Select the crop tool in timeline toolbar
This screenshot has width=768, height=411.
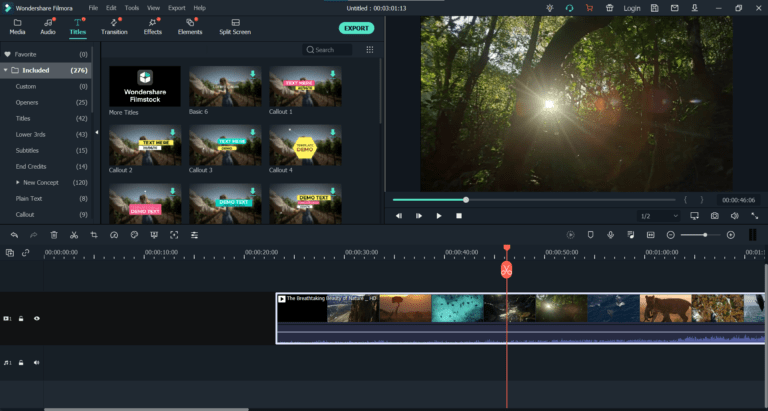tap(93, 235)
